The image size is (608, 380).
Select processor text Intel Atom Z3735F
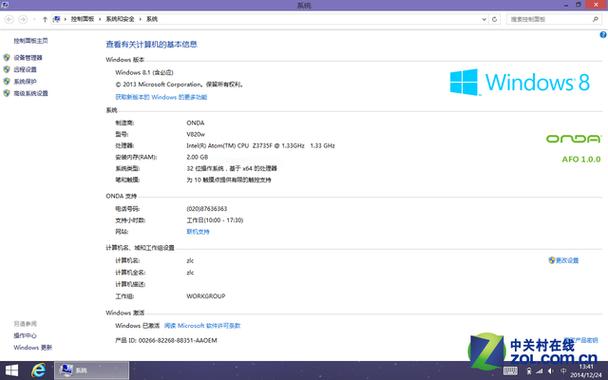point(261,146)
